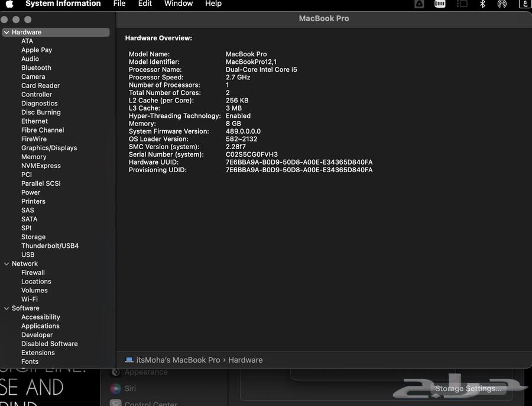The width and height of the screenshot is (532, 406).
Task: Click the Google Drive menu bar icon
Action: coord(419,4)
